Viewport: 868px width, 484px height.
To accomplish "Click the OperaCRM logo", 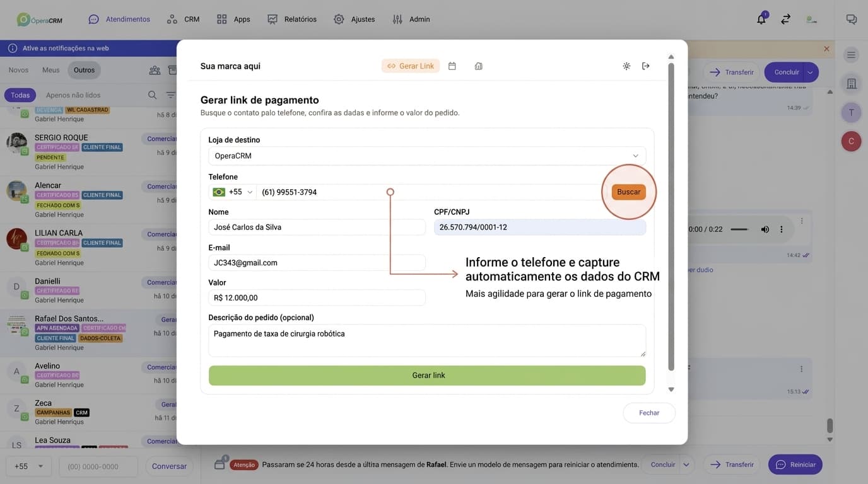I will click(40, 20).
